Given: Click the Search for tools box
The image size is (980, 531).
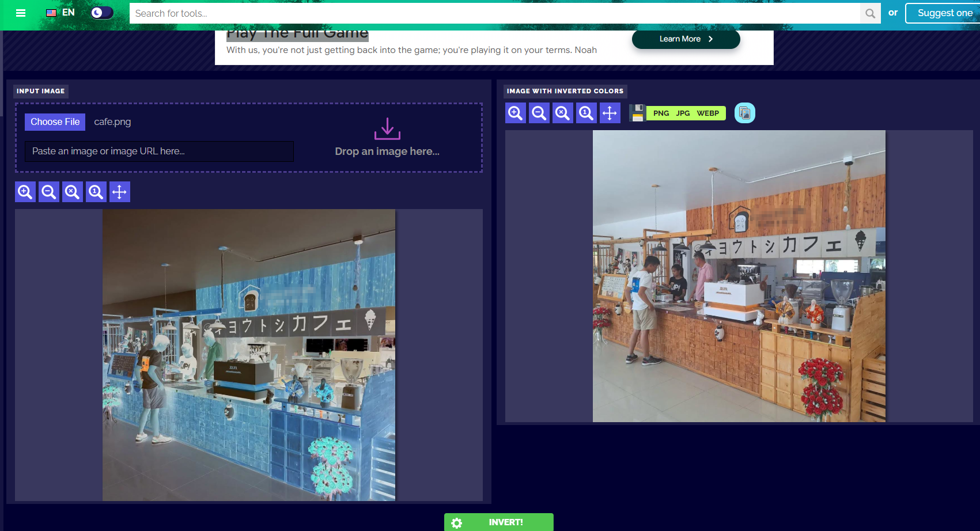Looking at the screenshot, I should [x=494, y=13].
